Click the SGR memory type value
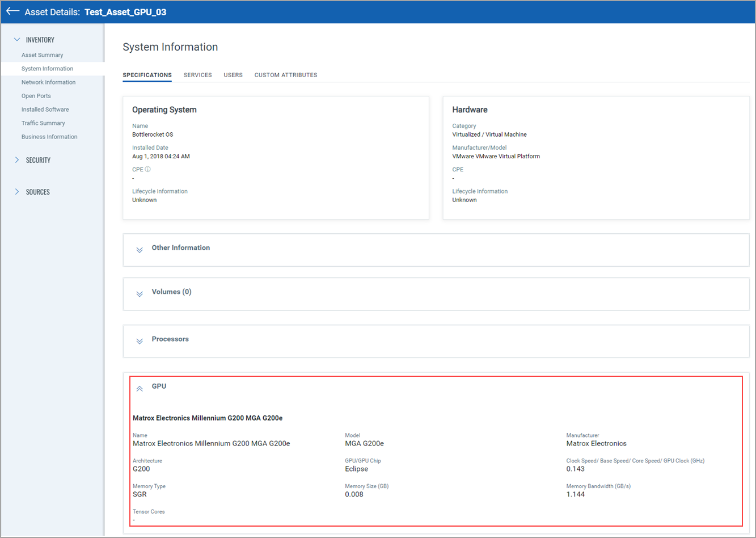This screenshot has width=756, height=538. (140, 494)
